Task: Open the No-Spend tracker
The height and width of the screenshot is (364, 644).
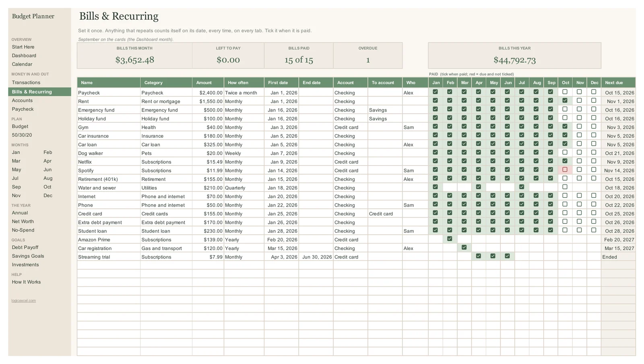Action: coord(23,230)
